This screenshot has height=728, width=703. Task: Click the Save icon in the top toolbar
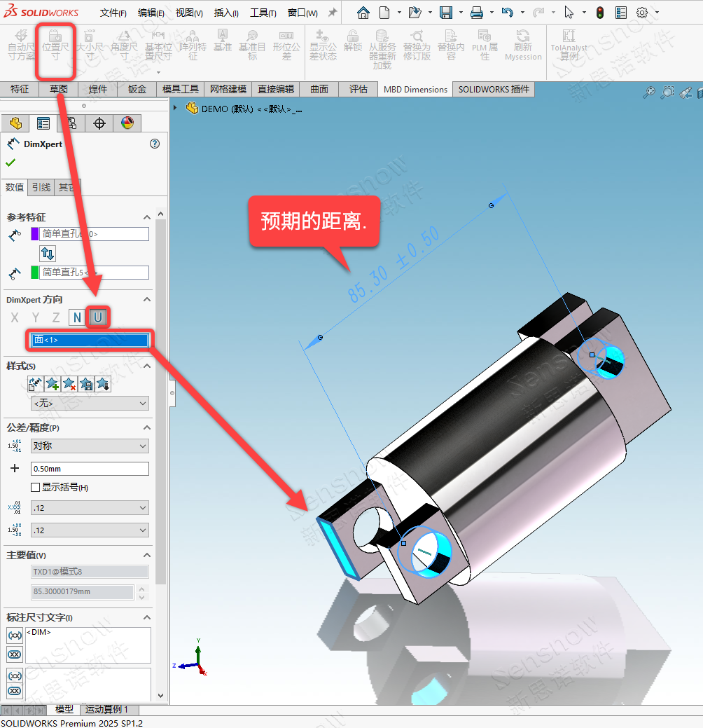click(445, 13)
